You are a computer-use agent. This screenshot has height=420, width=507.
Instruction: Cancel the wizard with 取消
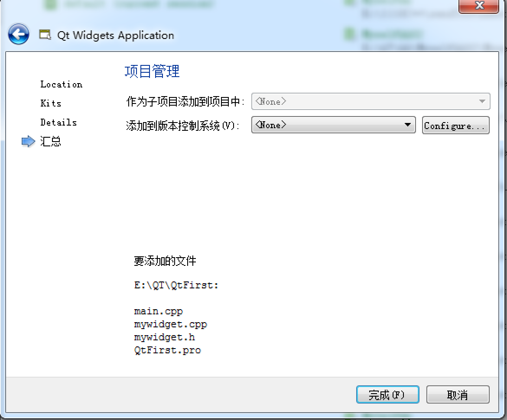click(x=458, y=394)
